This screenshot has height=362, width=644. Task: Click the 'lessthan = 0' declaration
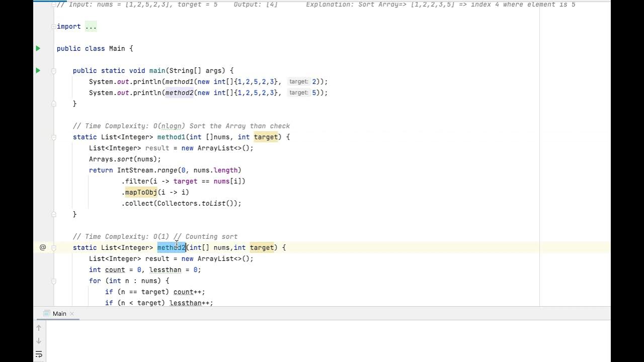pyautogui.click(x=173, y=269)
